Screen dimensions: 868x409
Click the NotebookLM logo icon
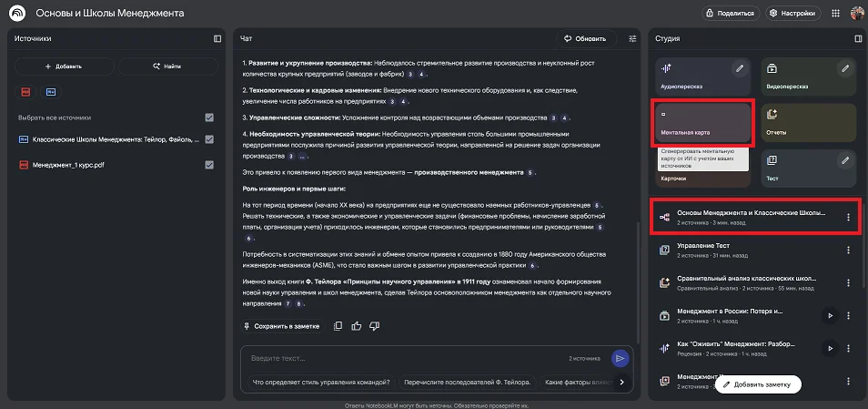[17, 14]
